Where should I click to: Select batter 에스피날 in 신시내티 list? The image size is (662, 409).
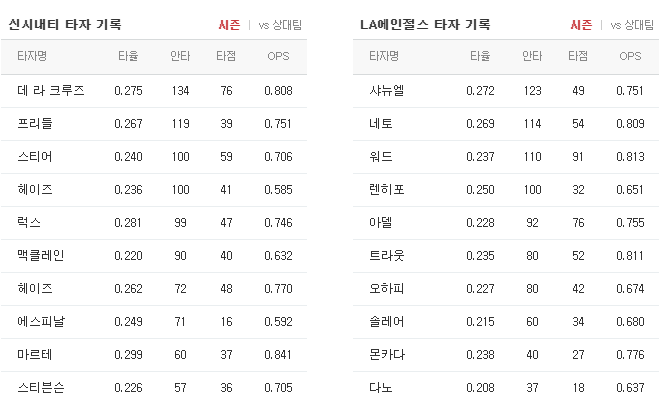tap(41, 322)
